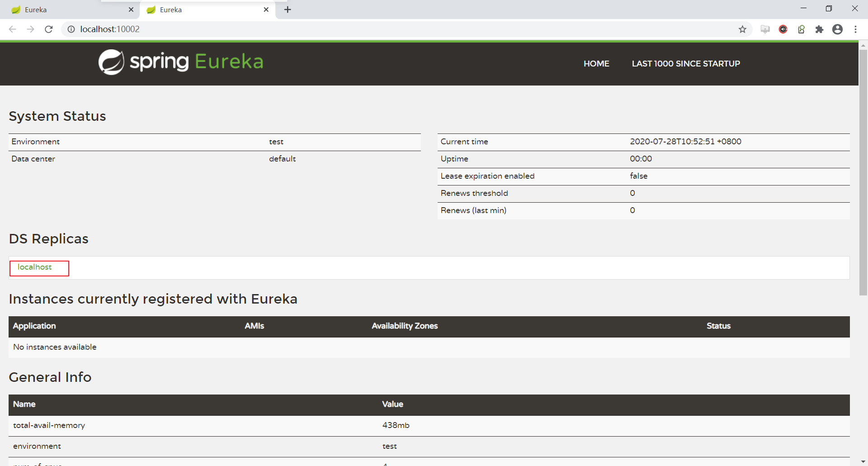The height and width of the screenshot is (466, 868).
Task: Click the Name column header in General Info
Action: click(24, 404)
